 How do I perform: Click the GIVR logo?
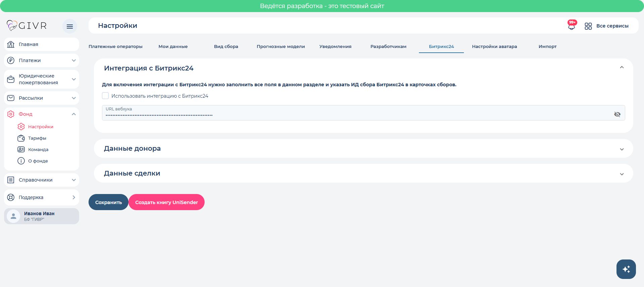(27, 26)
